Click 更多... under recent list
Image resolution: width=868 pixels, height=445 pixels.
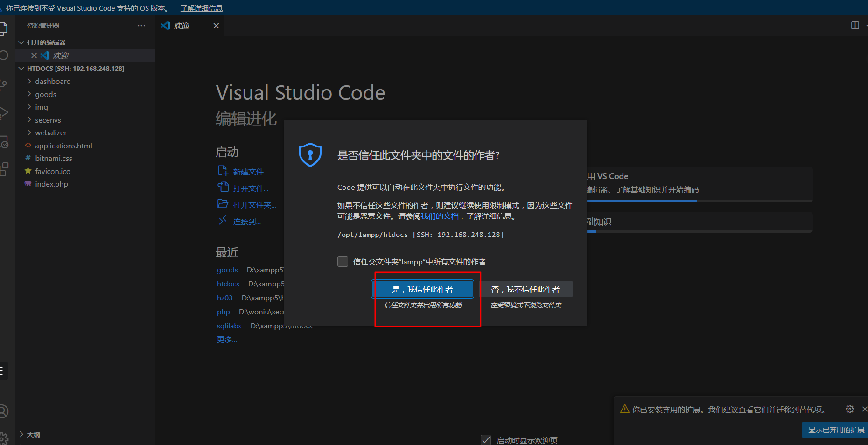[x=227, y=340]
